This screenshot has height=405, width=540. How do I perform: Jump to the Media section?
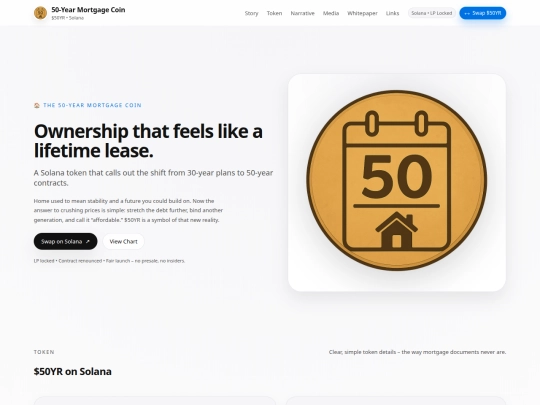331,13
